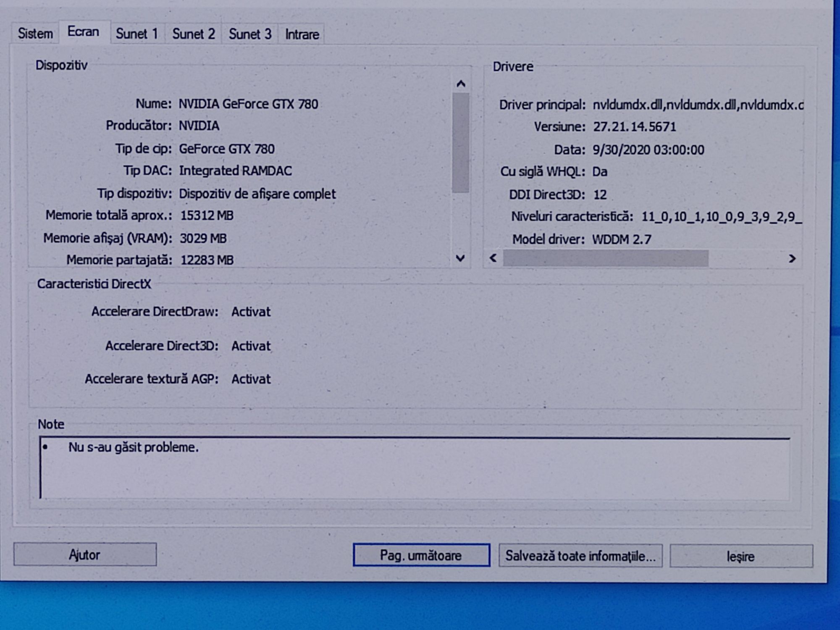Select driver date '9/30/2020 03:00:00'
This screenshot has height=630, width=840.
[x=648, y=150]
